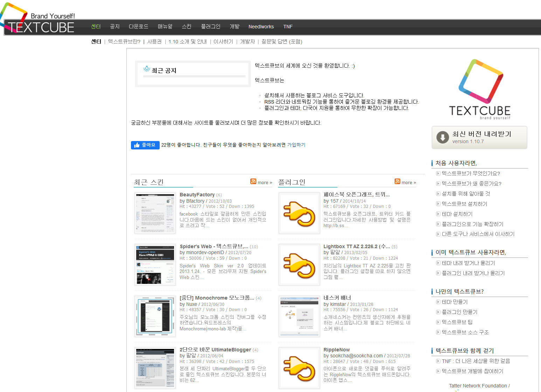541x392 pixels.
Task: Open the 텍스트큐브란? submenu link
Action: (124, 41)
